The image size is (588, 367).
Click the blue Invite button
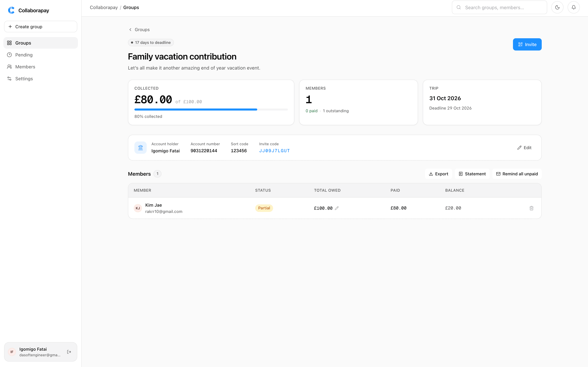coord(527,44)
